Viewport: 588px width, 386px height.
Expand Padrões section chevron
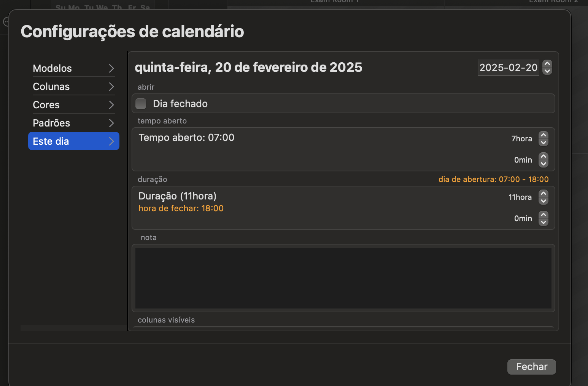point(111,123)
